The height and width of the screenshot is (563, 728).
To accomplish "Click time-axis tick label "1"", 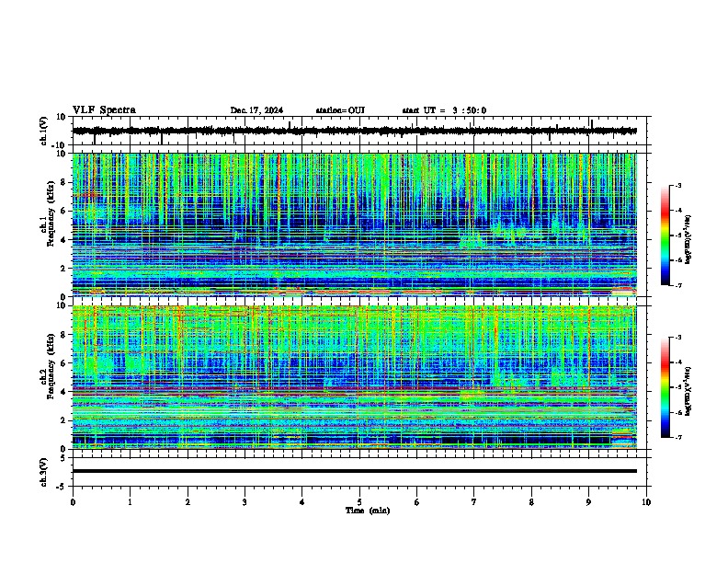I will click(x=130, y=502).
